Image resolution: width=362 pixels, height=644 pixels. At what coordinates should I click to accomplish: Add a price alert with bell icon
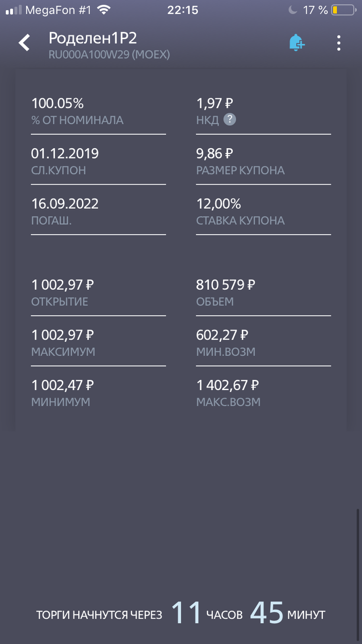click(x=297, y=43)
